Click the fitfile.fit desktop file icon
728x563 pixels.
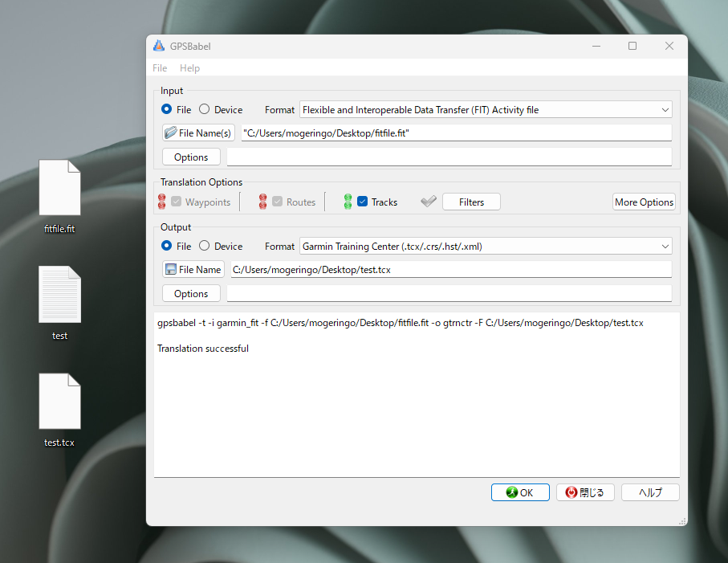pyautogui.click(x=59, y=188)
